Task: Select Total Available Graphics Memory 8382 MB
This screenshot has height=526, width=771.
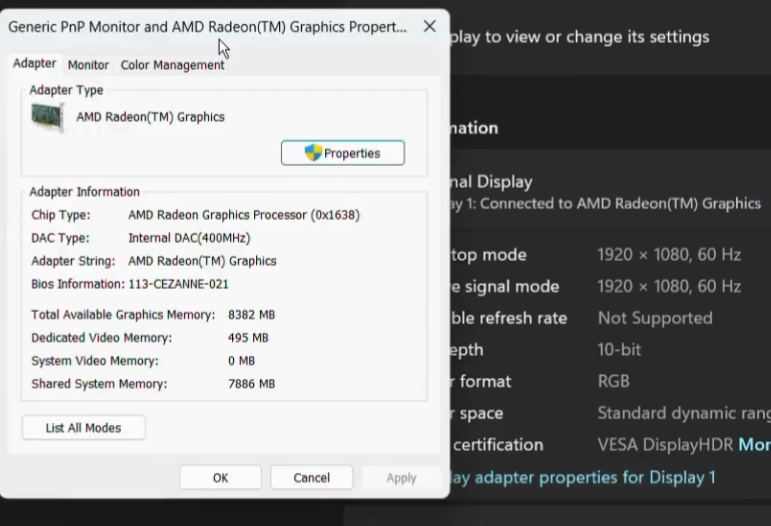Action: (x=251, y=315)
